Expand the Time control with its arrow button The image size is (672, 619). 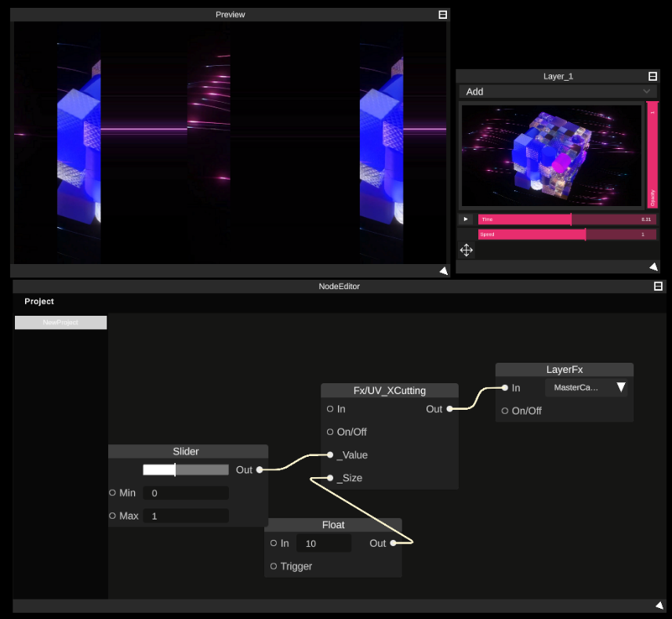(x=466, y=219)
